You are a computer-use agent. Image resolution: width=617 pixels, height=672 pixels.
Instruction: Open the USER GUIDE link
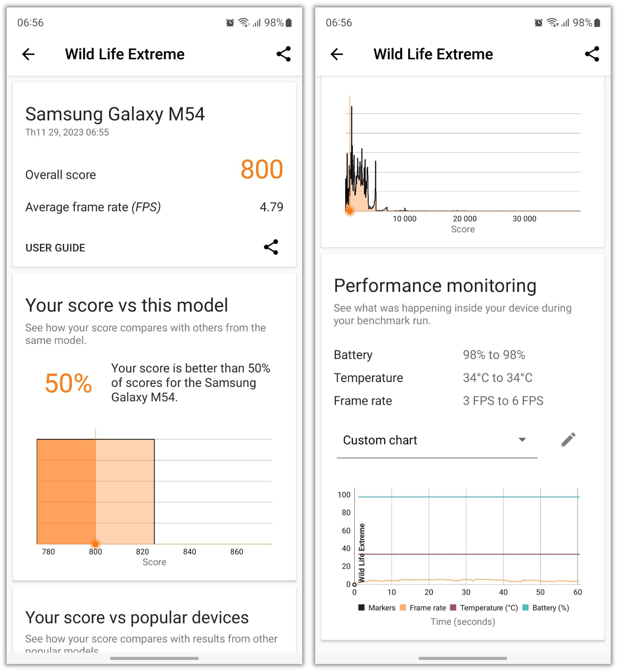(55, 248)
